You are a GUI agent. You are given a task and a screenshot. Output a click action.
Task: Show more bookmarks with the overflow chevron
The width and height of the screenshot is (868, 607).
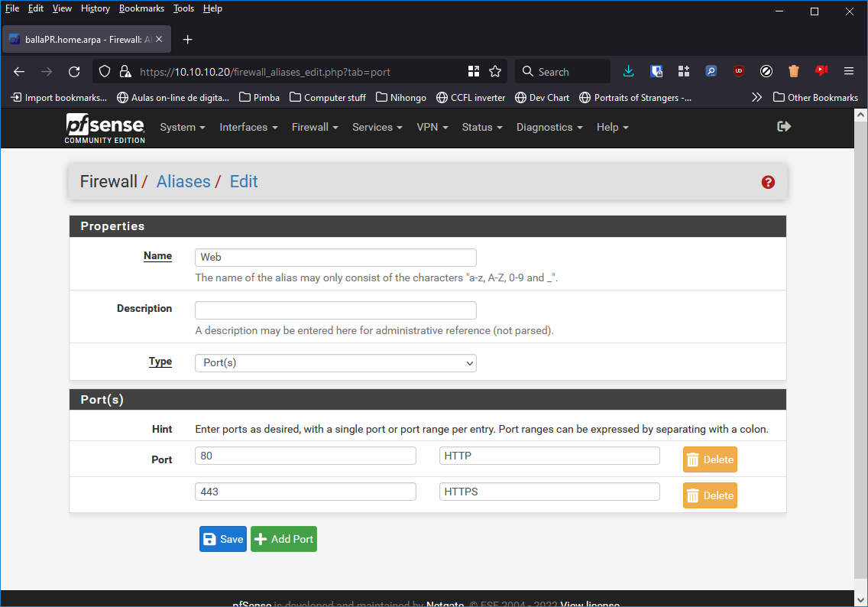coord(756,97)
